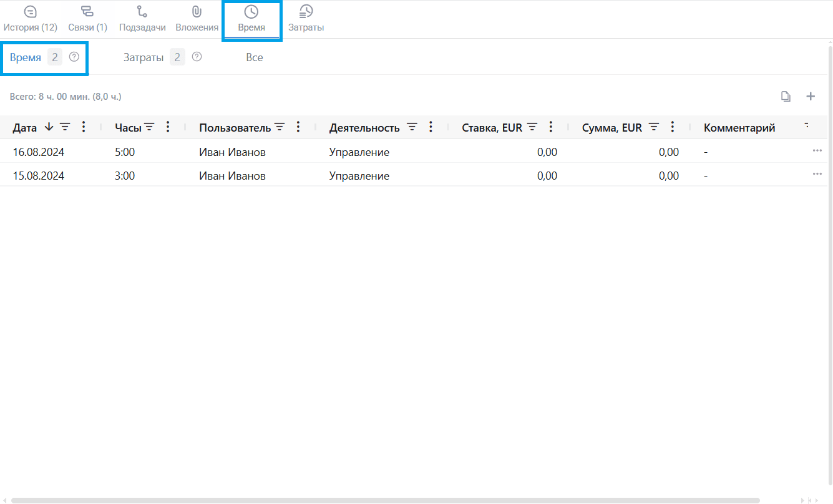Screen dimensions: 833x504
Task: Click the Дата column header
Action: [25, 128]
